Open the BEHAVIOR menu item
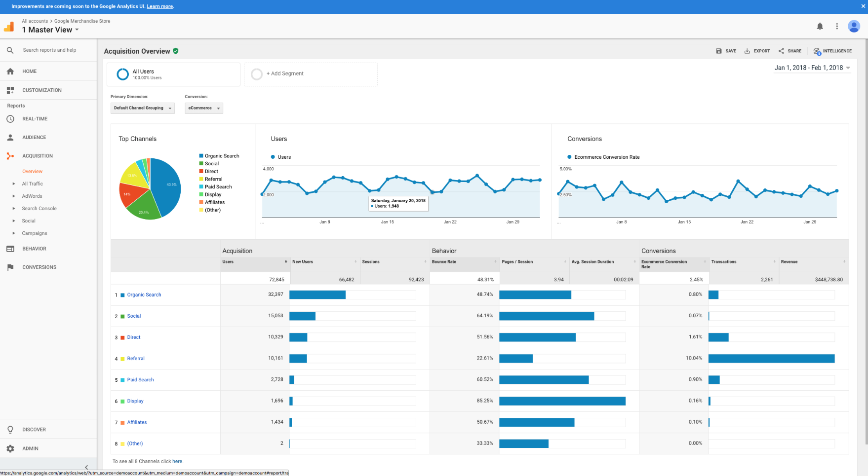Viewport: 868px width, 476px height. 34,249
